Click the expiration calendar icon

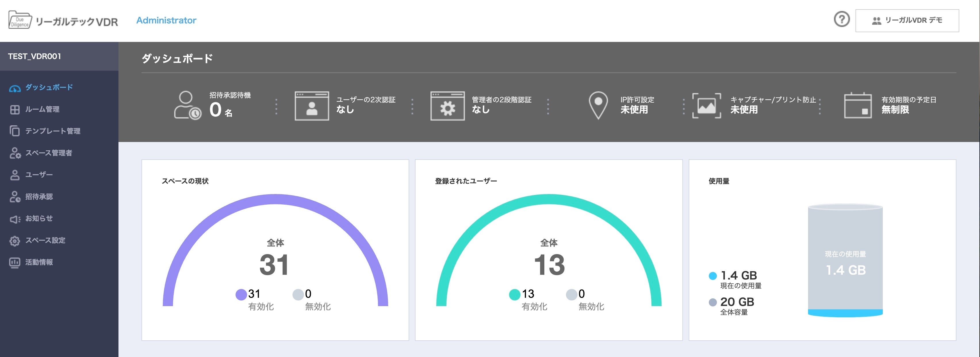pyautogui.click(x=858, y=105)
